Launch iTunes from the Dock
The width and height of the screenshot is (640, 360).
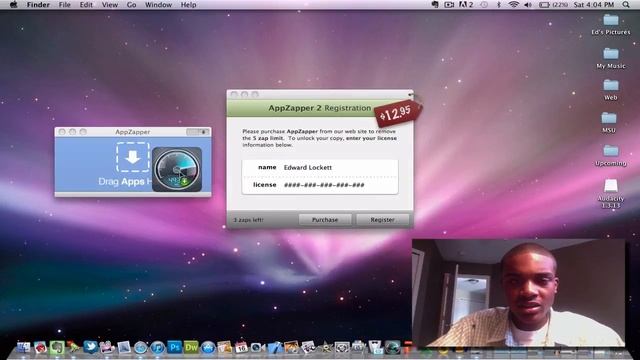click(157, 347)
